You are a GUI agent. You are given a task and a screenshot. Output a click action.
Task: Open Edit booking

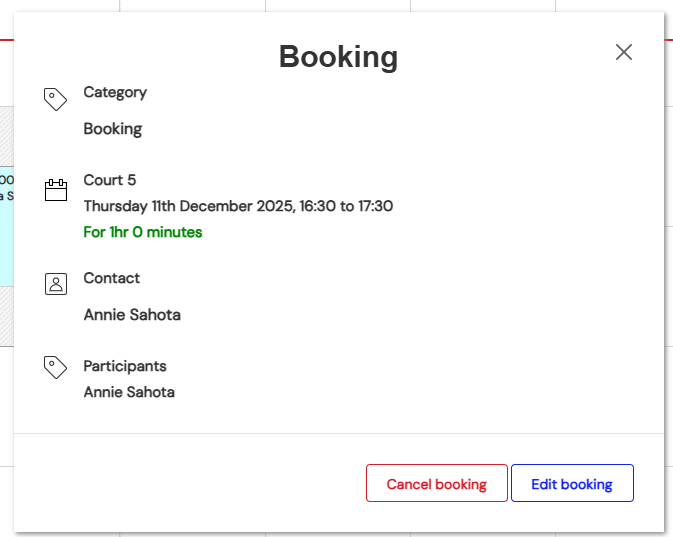572,484
